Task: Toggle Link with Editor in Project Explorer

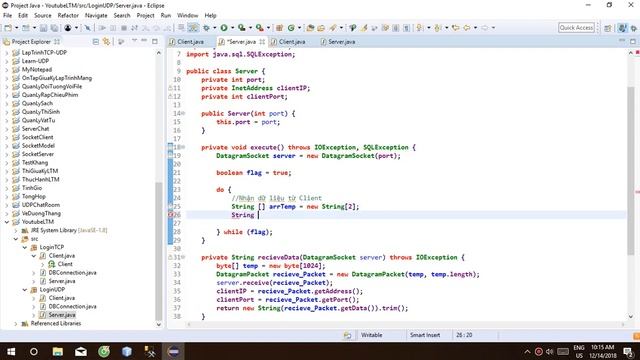Action: [x=107, y=42]
